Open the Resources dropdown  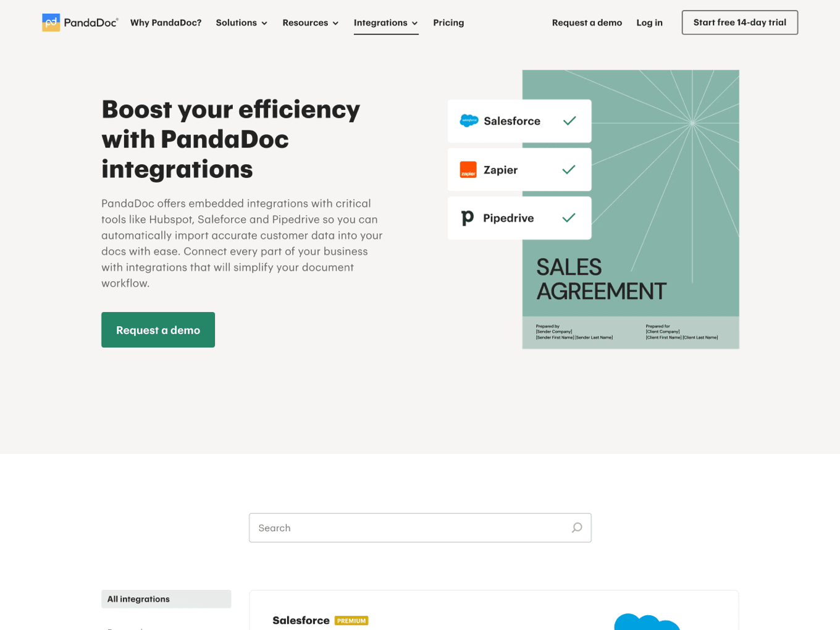pyautogui.click(x=310, y=22)
